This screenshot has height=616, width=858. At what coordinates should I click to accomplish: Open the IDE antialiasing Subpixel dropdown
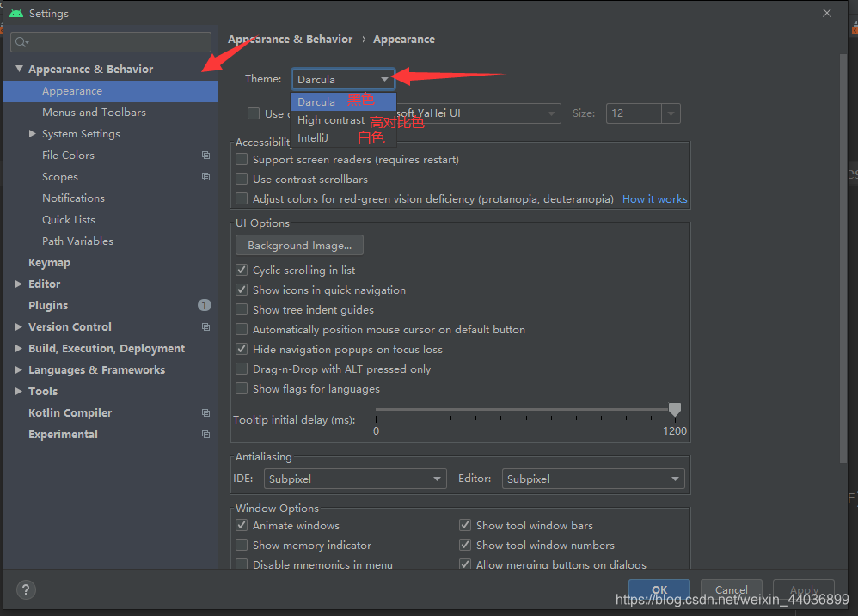click(x=355, y=479)
